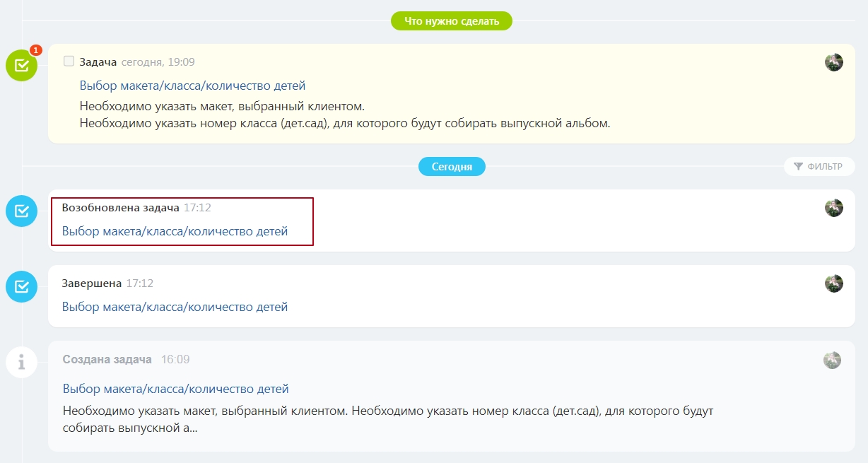868x463 pixels.
Task: Open the task link under "Возобновлена задача"
Action: point(175,231)
